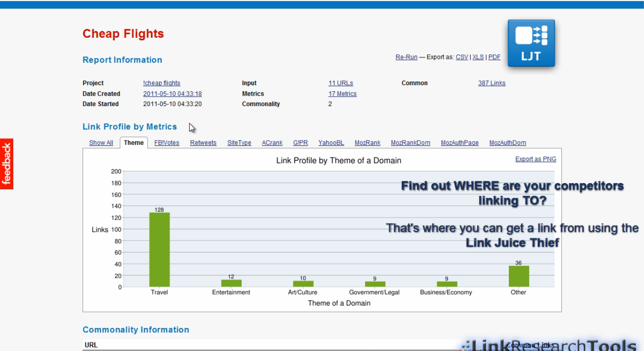Switch to the G!PR tab

pos(301,143)
